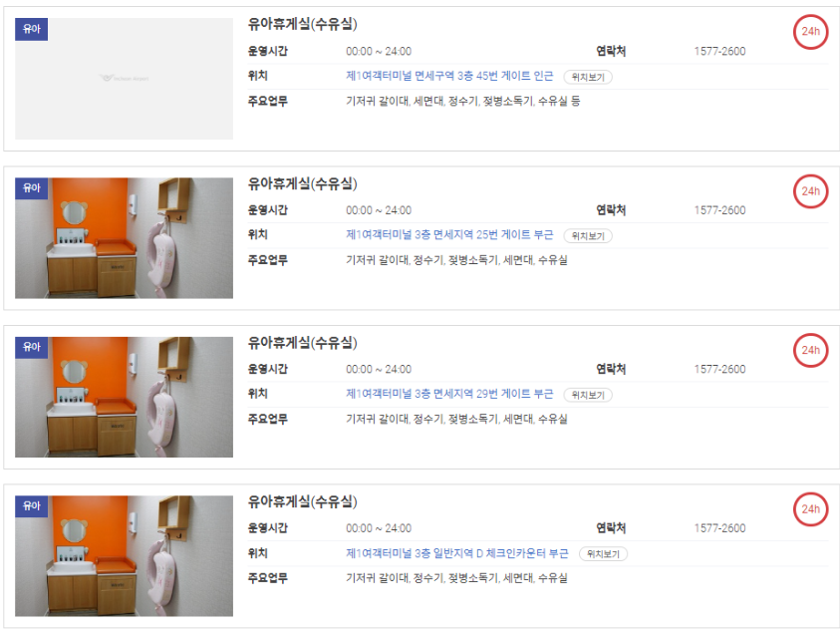Click 유아 tag on 29번 게이트 card image
Image resolution: width=840 pixels, height=631 pixels.
coord(31,347)
